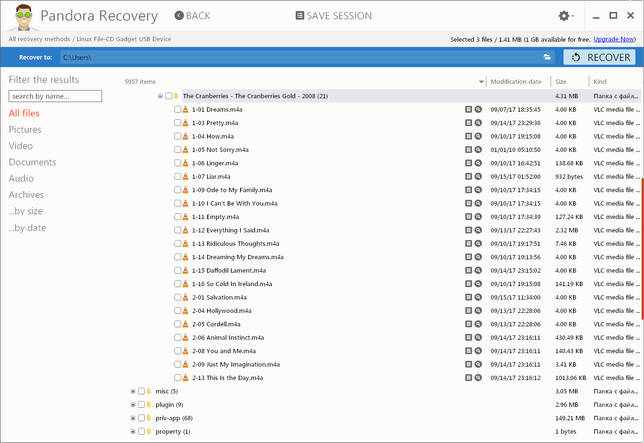Tick the checkbox for 1-16 So Cold In Ireland.m4a
This screenshot has width=644, height=443.
pyautogui.click(x=177, y=284)
